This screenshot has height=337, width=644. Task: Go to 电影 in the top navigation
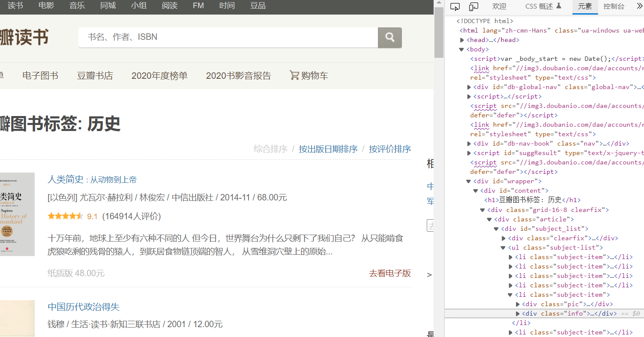46,6
